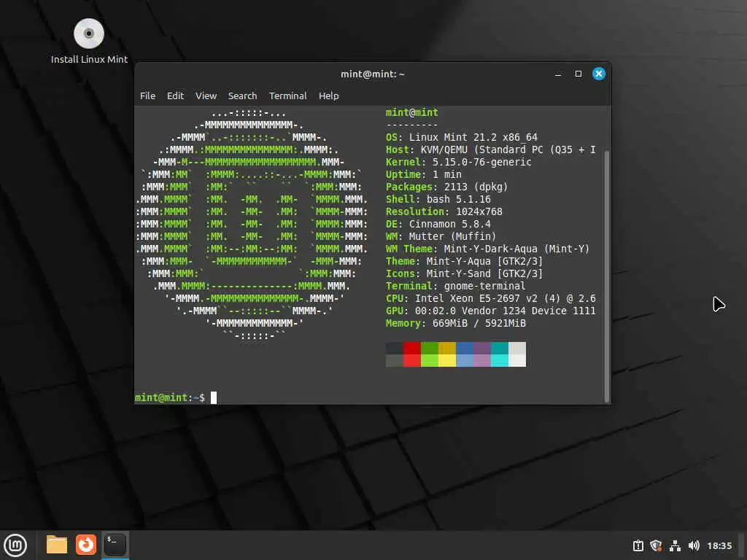The height and width of the screenshot is (560, 747).
Task: Click the mint@mint:~$ command prompt
Action: [169, 397]
